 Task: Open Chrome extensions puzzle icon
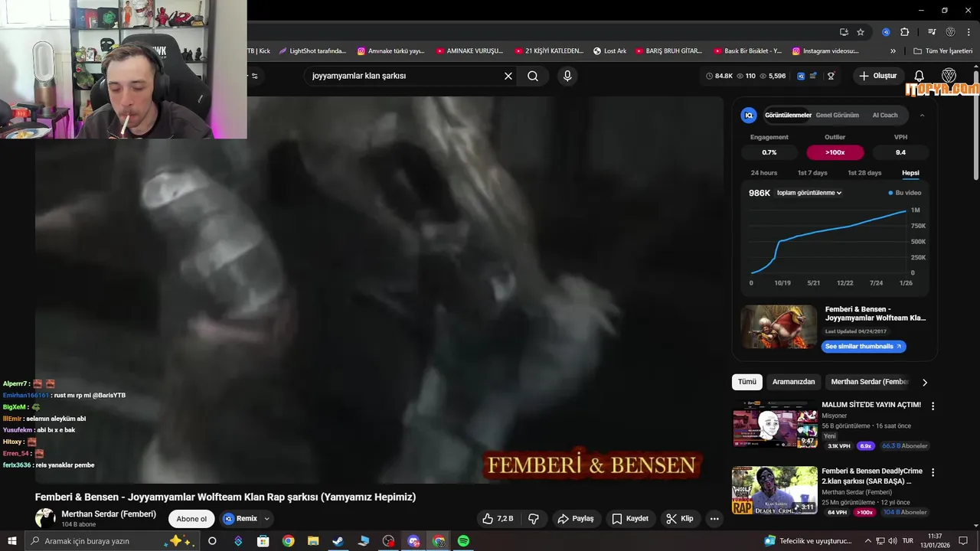pyautogui.click(x=905, y=32)
